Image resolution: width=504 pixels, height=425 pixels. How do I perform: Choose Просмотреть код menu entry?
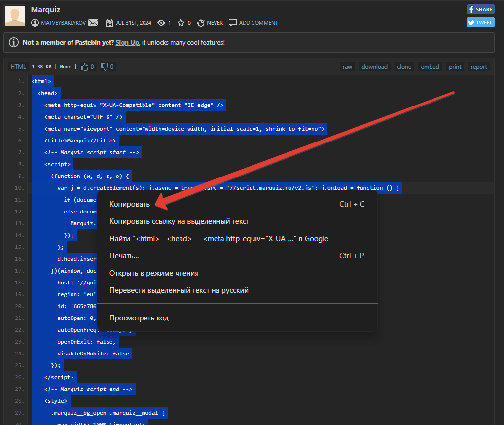237,318
